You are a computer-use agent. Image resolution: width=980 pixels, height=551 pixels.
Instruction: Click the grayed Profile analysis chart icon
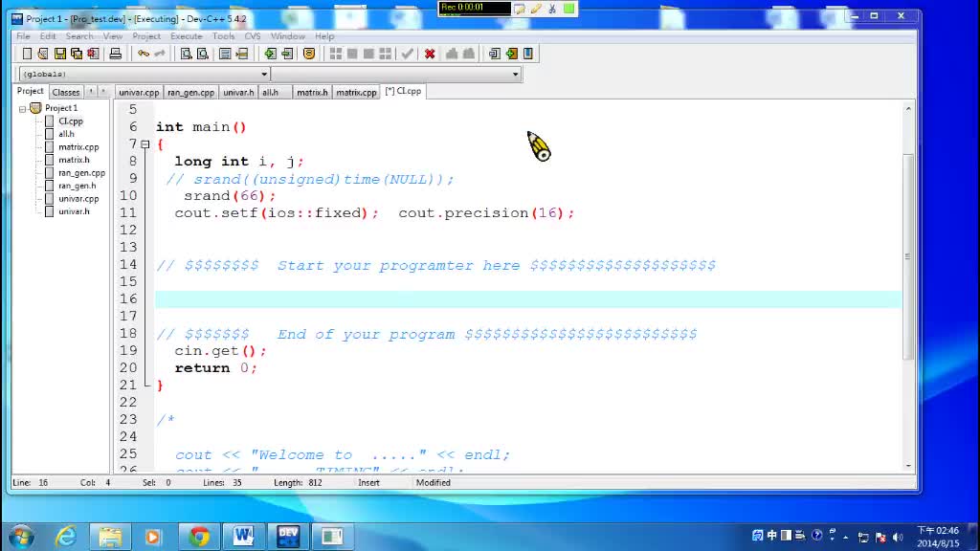(x=452, y=54)
